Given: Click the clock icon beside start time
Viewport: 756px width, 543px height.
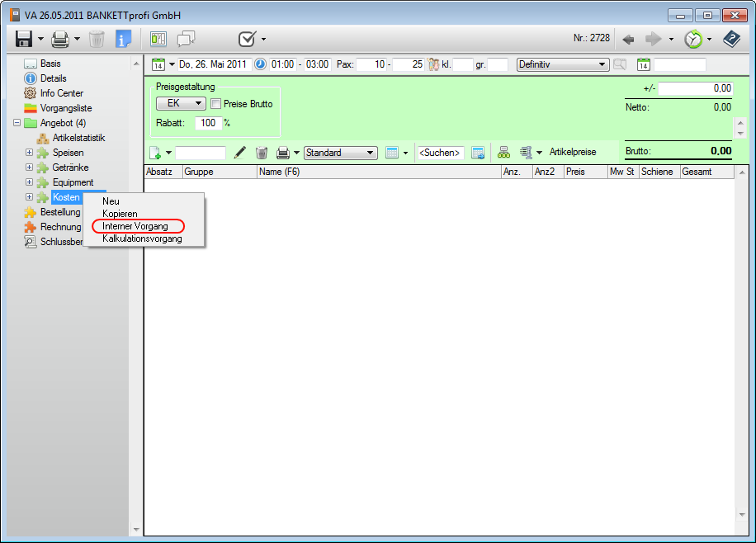Looking at the screenshot, I should click(260, 64).
